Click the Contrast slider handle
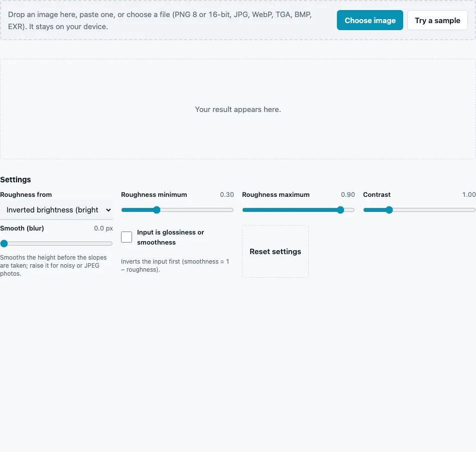 (x=389, y=210)
